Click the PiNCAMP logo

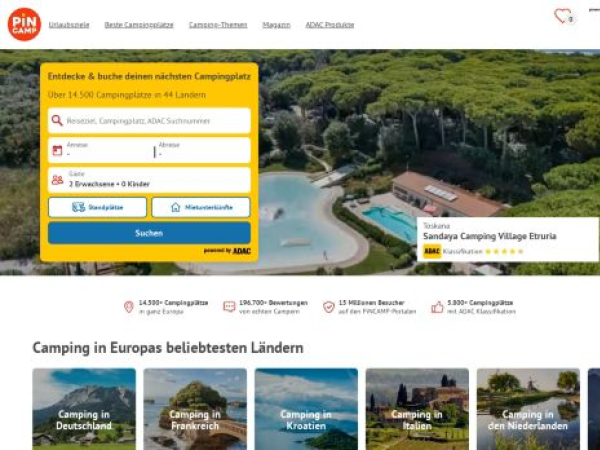pyautogui.click(x=24, y=24)
